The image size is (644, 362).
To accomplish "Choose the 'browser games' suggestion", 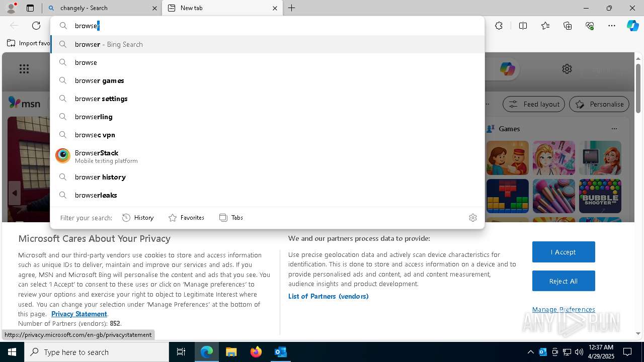I will [x=267, y=80].
